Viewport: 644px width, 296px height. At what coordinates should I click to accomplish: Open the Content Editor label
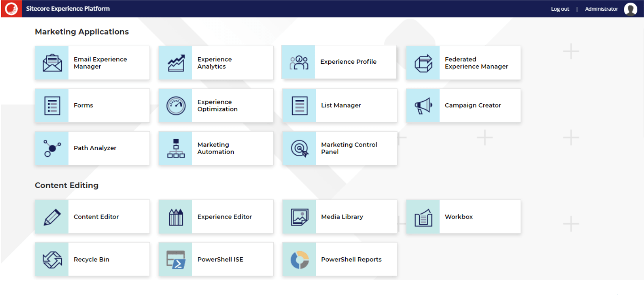tap(96, 217)
